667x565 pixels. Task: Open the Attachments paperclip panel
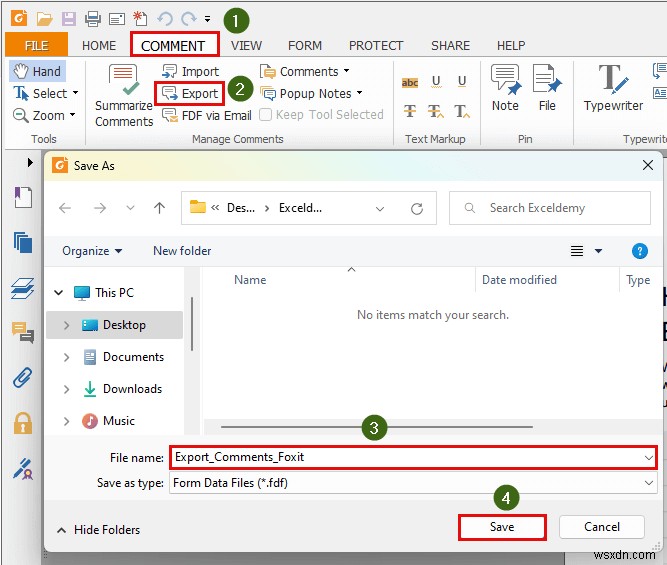pyautogui.click(x=23, y=377)
